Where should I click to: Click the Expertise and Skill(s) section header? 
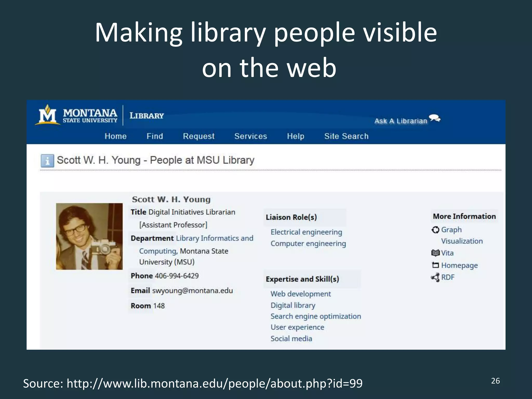pyautogui.click(x=302, y=279)
